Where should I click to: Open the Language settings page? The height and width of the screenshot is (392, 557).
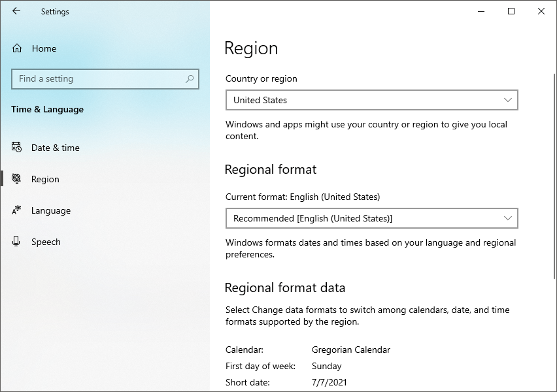[x=105, y=210]
